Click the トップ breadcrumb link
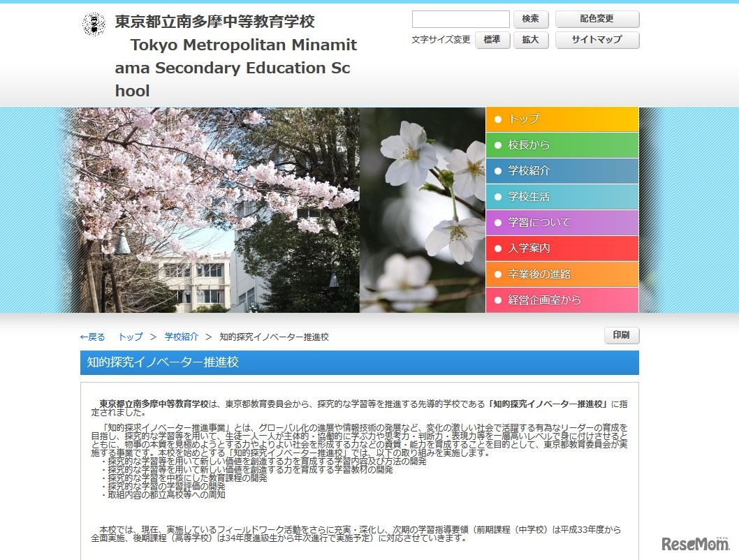Screen dimensions: 739x560 [129, 336]
